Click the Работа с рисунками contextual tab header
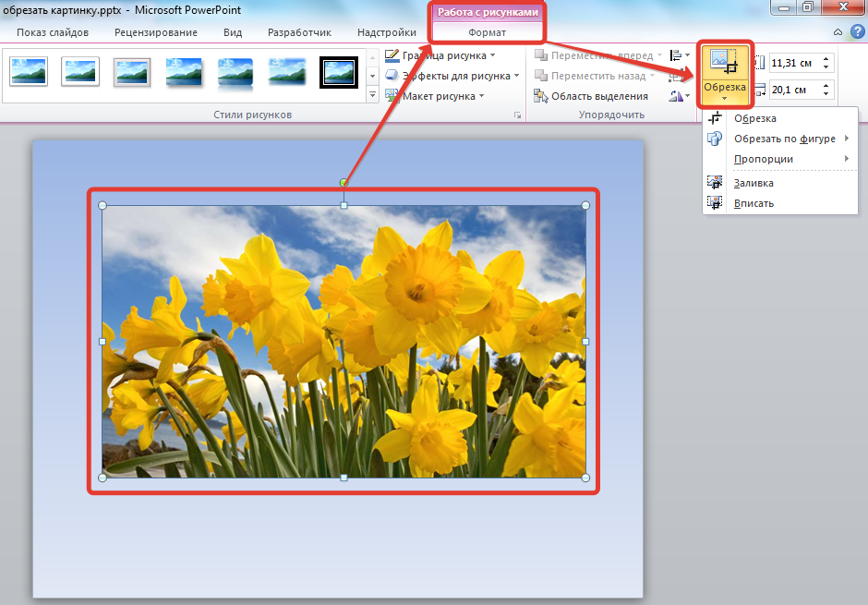868x605 pixels. pos(488,12)
